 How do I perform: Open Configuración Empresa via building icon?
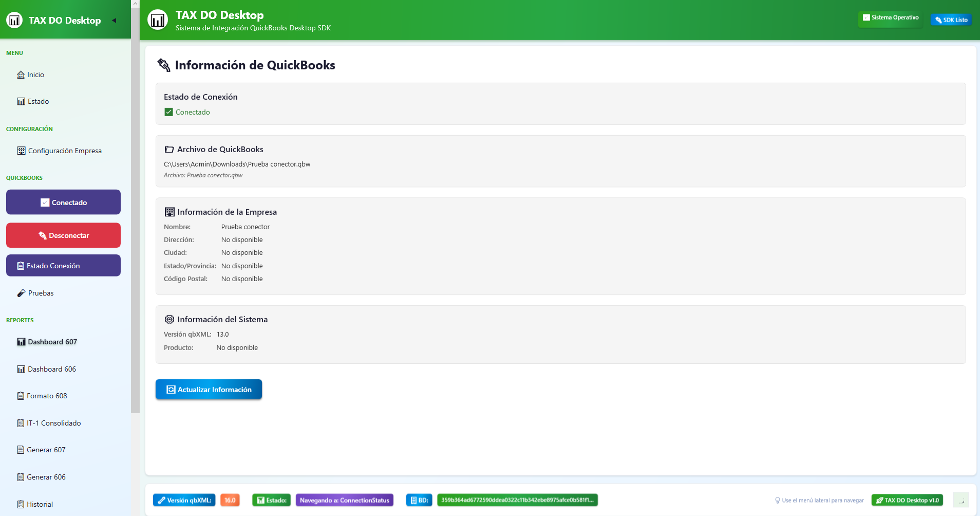[x=21, y=150]
